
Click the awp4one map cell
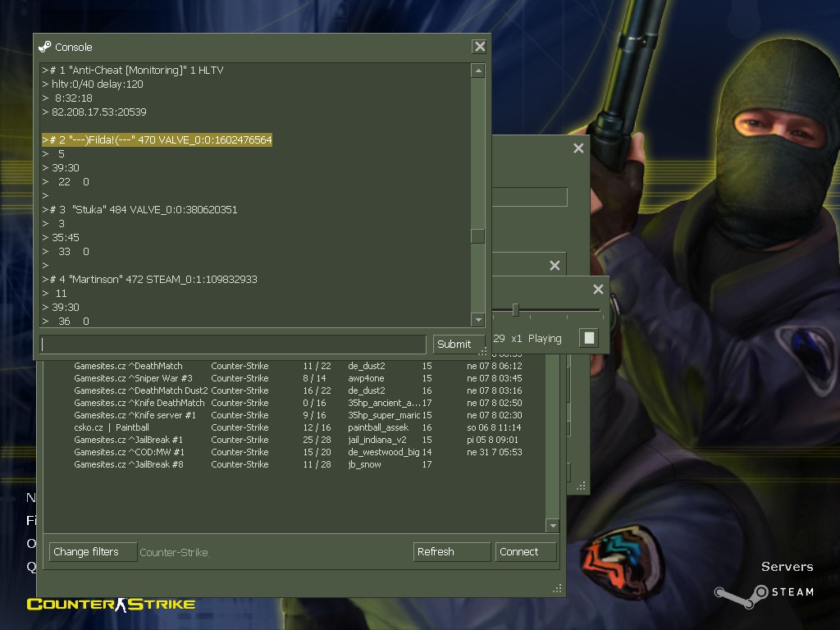366,378
